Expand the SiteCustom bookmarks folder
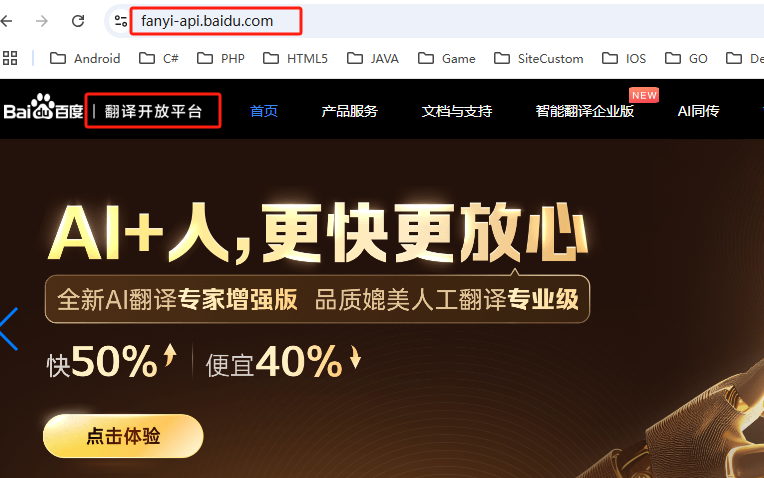The width and height of the screenshot is (764, 478). pos(538,58)
